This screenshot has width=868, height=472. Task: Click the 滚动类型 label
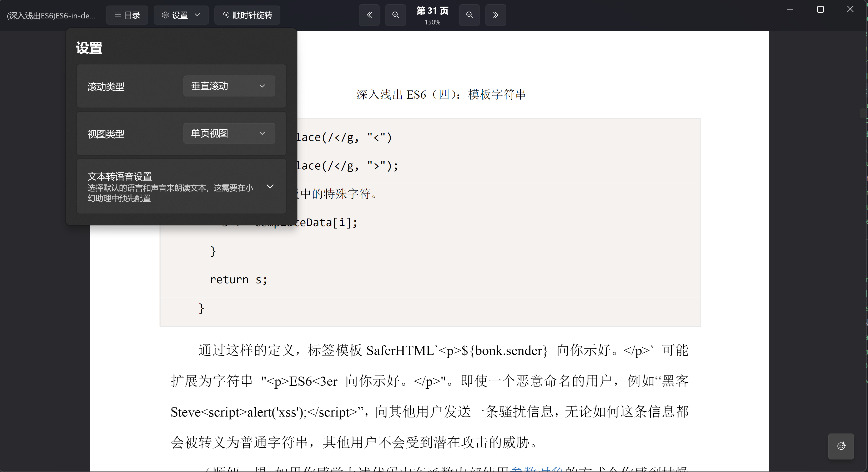pos(106,87)
